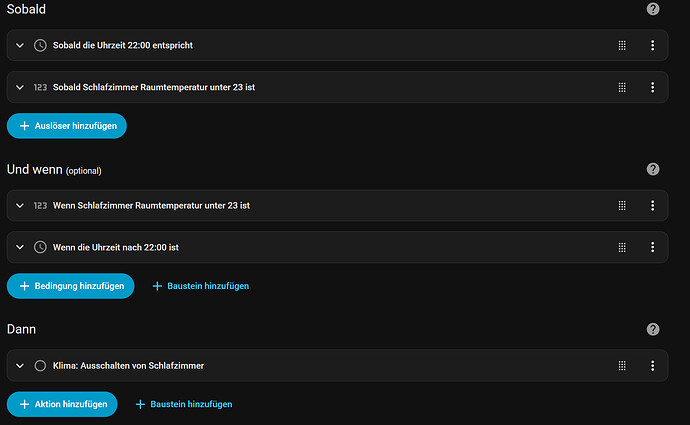The height and width of the screenshot is (425, 690).
Task: Click drag handle of Wenn Schlafzimmer Raumtemperatur condition
Action: 622,205
